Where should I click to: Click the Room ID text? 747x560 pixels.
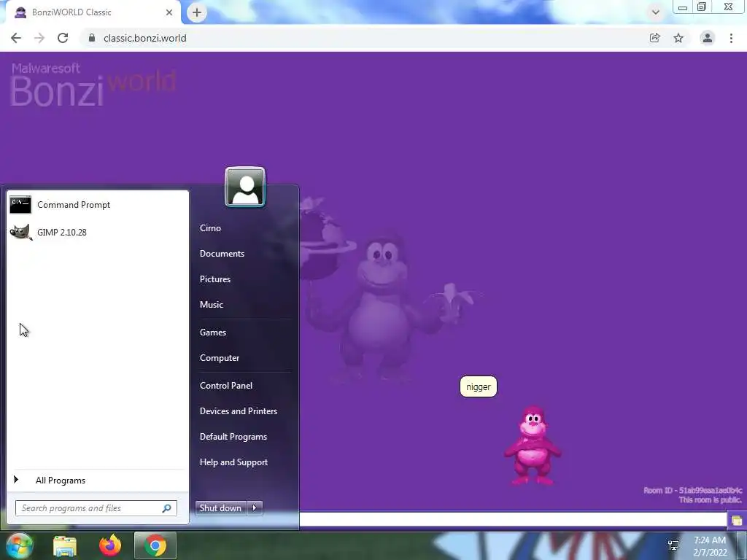pyautogui.click(x=693, y=491)
